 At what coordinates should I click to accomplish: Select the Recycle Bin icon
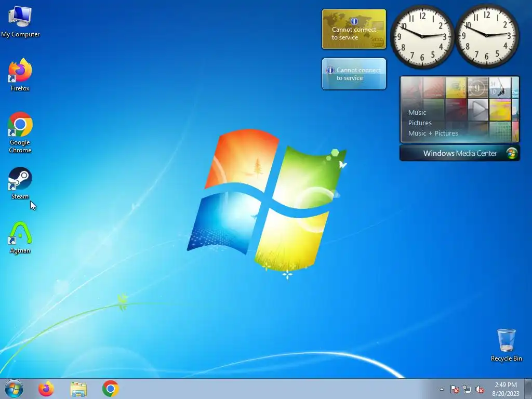click(x=506, y=345)
